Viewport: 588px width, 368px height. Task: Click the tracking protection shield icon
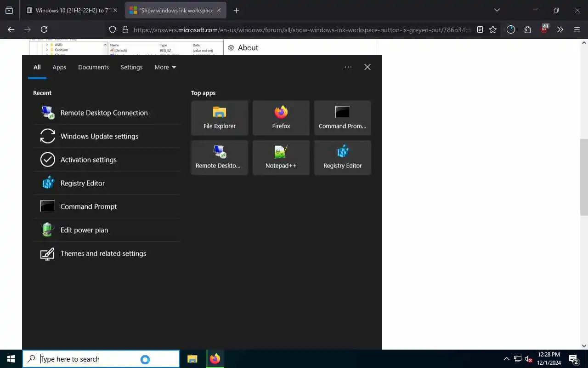click(113, 29)
